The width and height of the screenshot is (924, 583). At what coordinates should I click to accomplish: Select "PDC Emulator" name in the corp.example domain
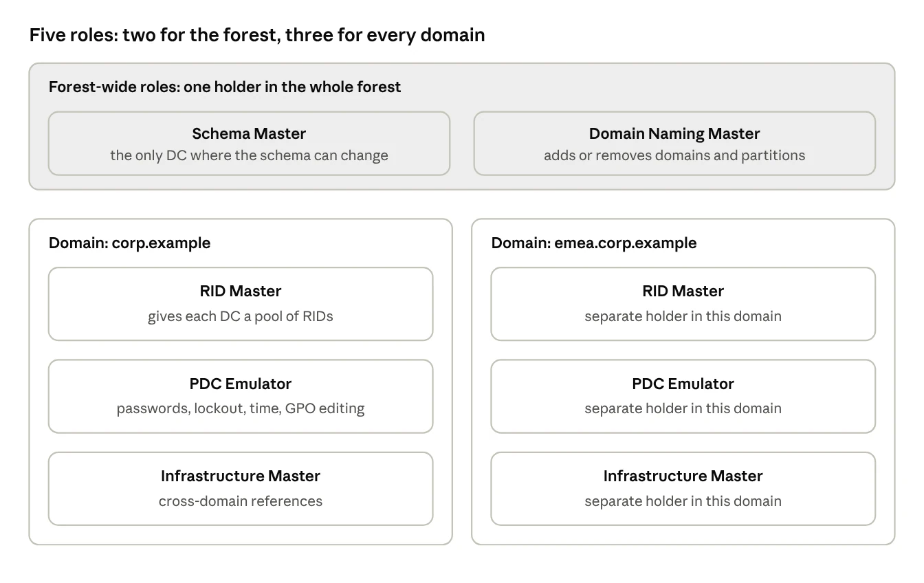point(241,384)
